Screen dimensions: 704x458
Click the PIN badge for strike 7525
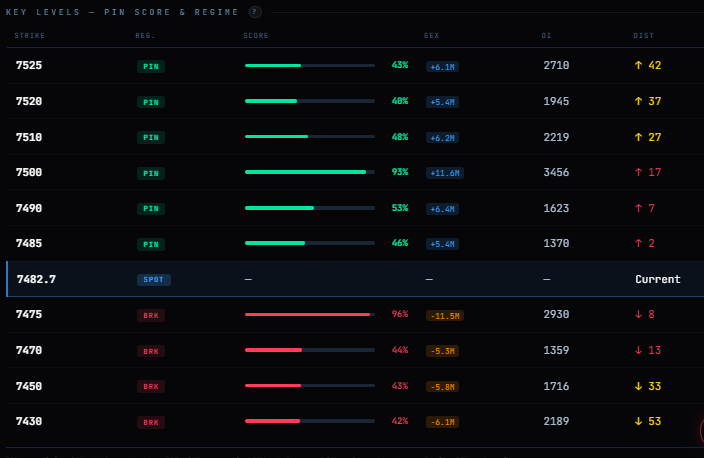tap(151, 66)
